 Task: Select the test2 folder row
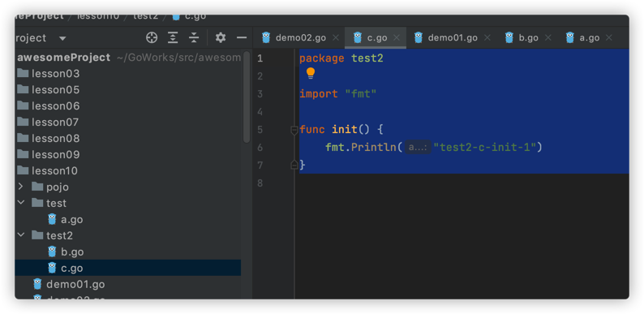pos(127,235)
